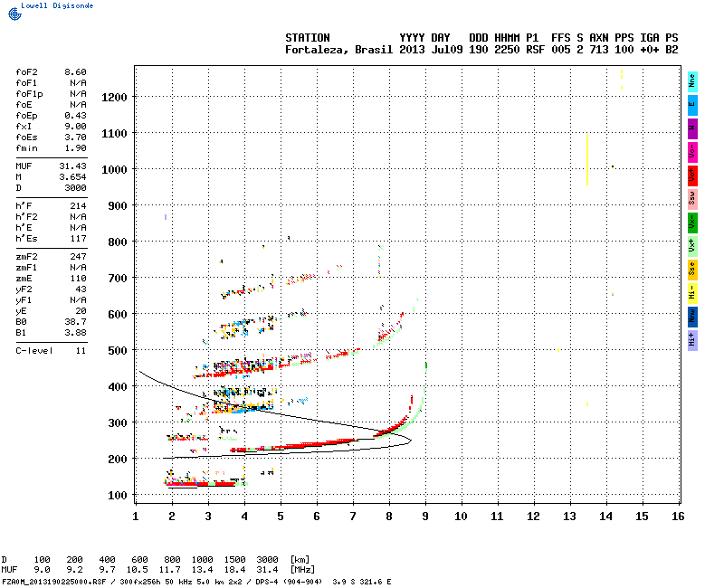Select the cyan NNE legend swatch
This screenshot has width=724, height=588.
(692, 81)
